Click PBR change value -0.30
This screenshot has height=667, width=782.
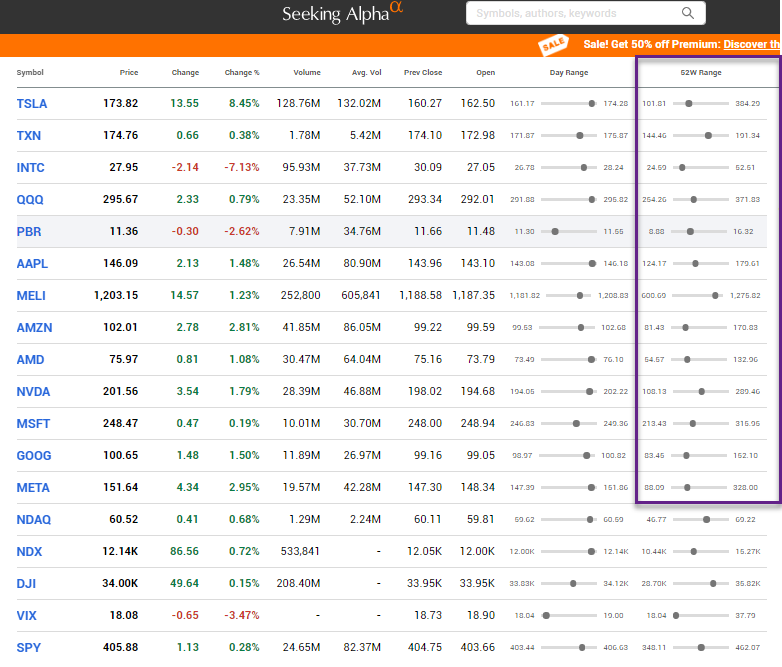click(185, 231)
